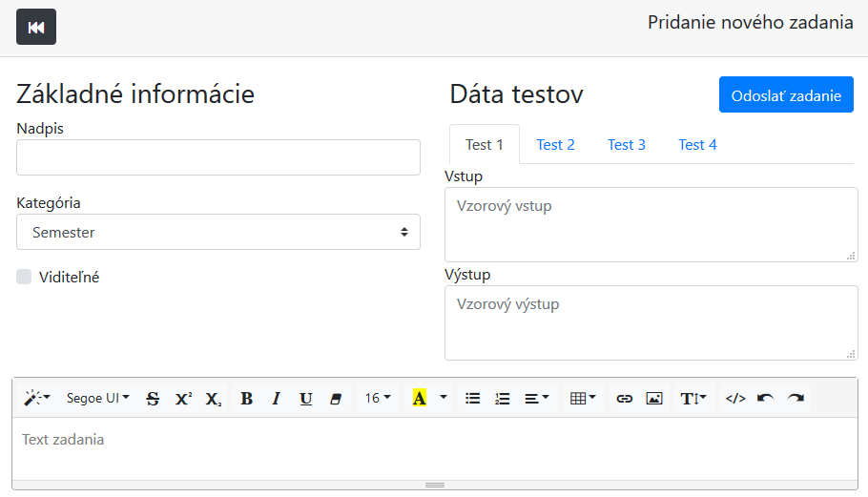The height and width of the screenshot is (497, 868).
Task: Click the Viditeľné label text
Action: click(70, 277)
